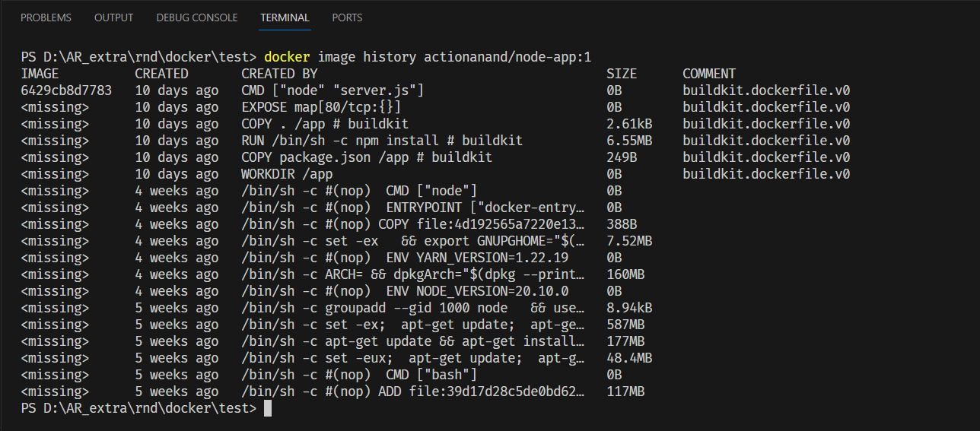Click the SIZE column header
The height and width of the screenshot is (431, 980).
click(622, 74)
